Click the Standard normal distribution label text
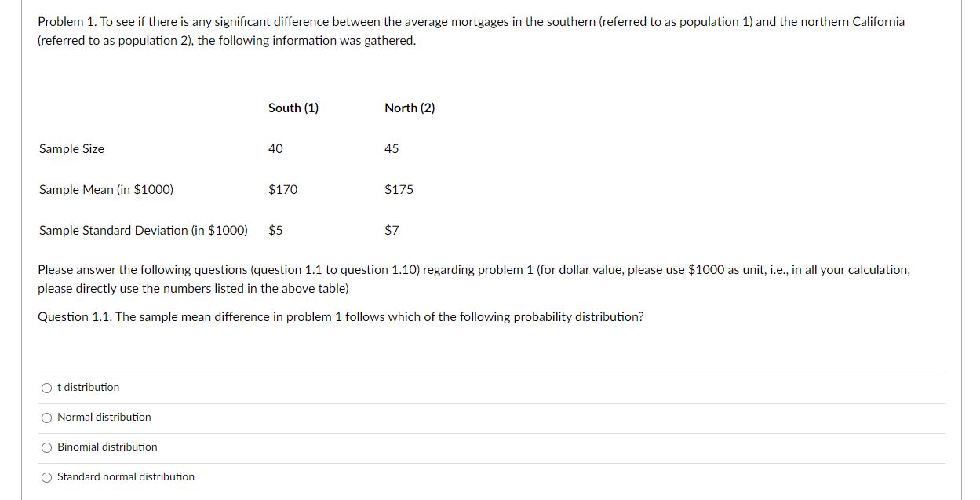This screenshot has width=980, height=500. [126, 476]
